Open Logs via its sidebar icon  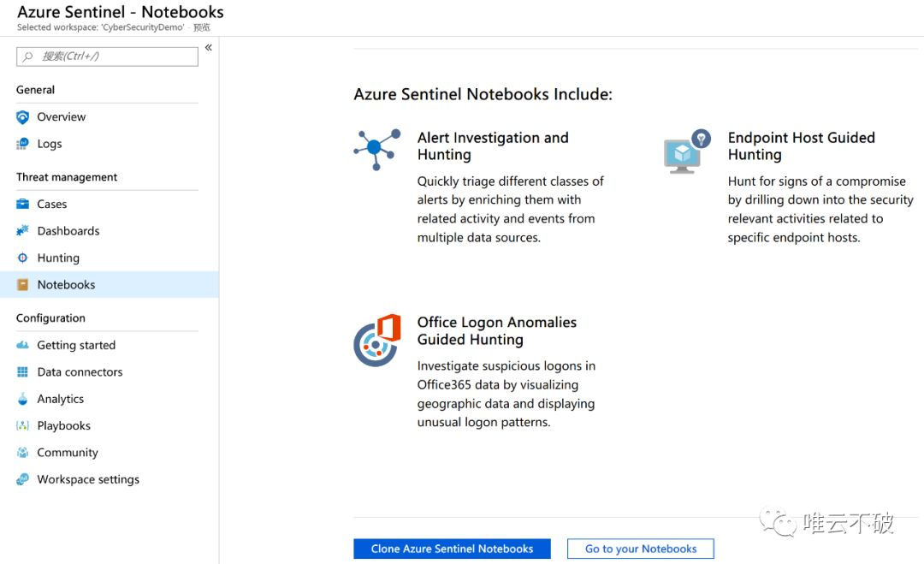[x=22, y=144]
